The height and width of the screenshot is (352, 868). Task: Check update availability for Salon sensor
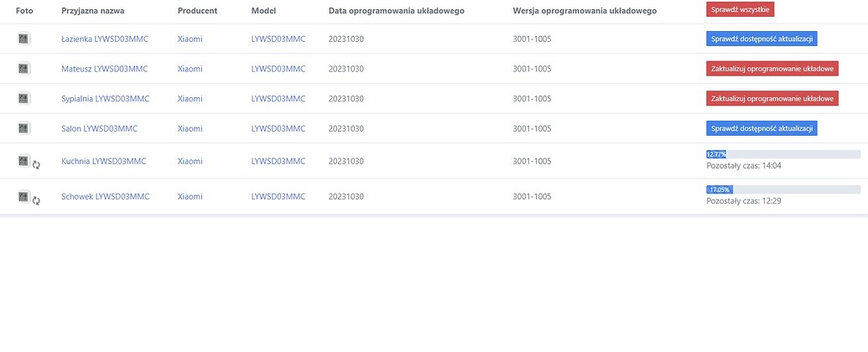pos(761,128)
